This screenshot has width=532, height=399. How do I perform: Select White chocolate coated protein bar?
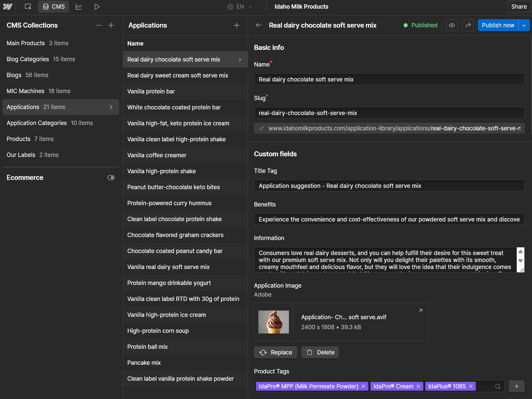click(186, 107)
